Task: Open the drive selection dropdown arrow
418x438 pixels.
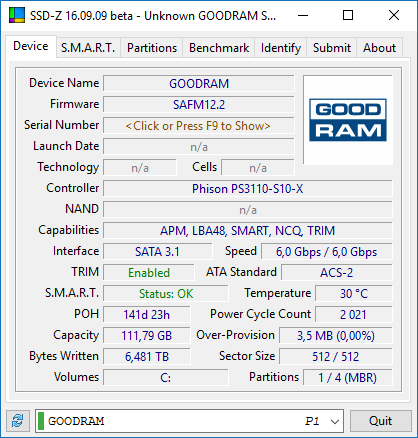Action: (335, 421)
